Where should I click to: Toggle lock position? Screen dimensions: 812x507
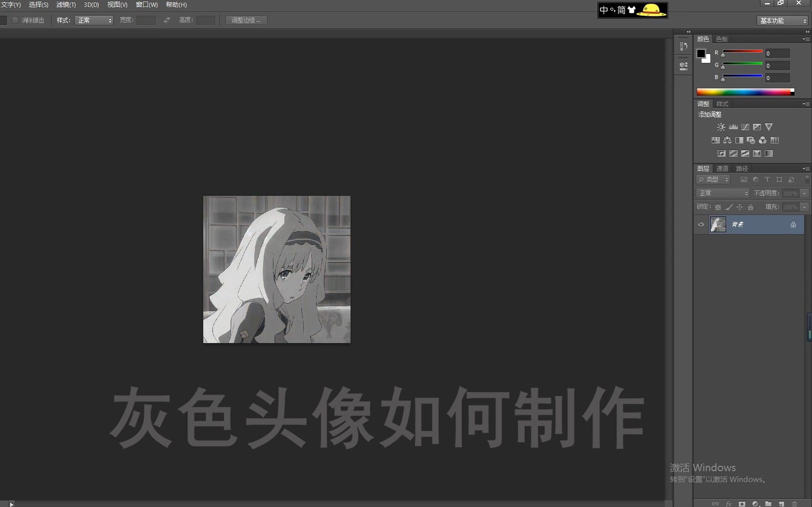coord(740,207)
